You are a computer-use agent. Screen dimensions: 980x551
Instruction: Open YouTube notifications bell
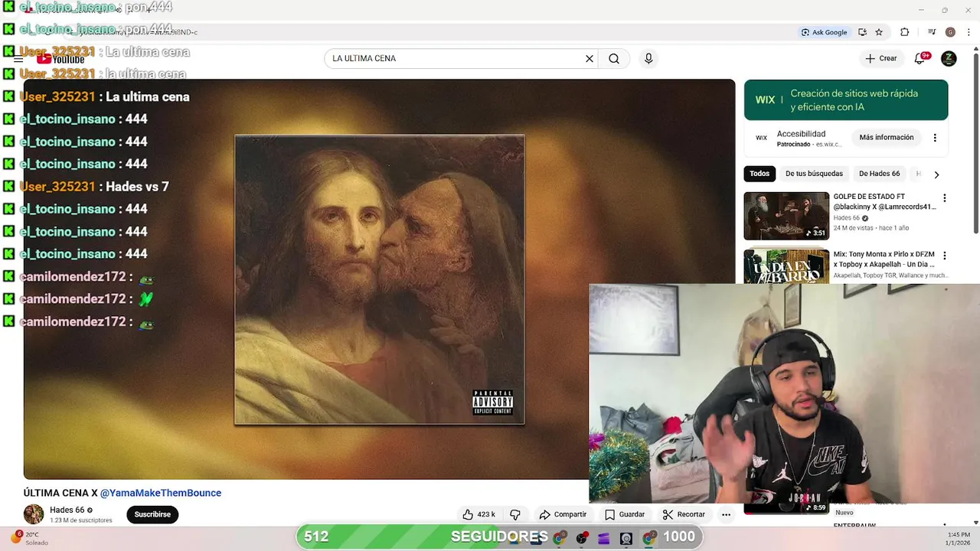(920, 59)
